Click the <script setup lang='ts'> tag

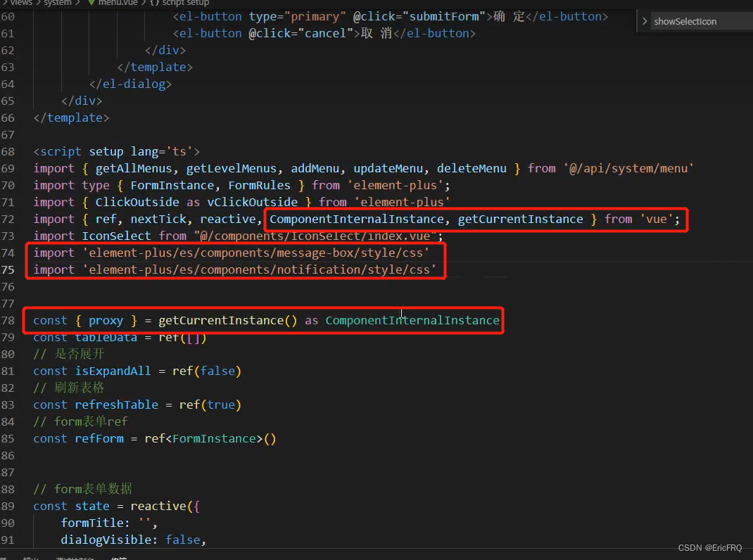click(x=117, y=152)
